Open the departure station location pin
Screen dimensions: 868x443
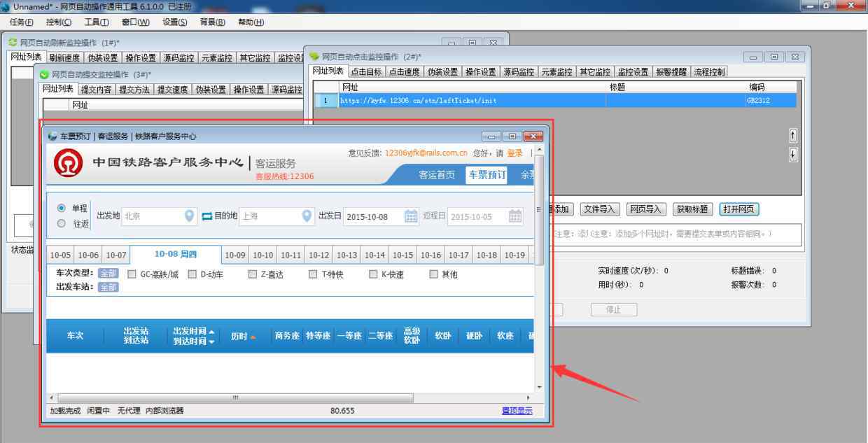190,216
